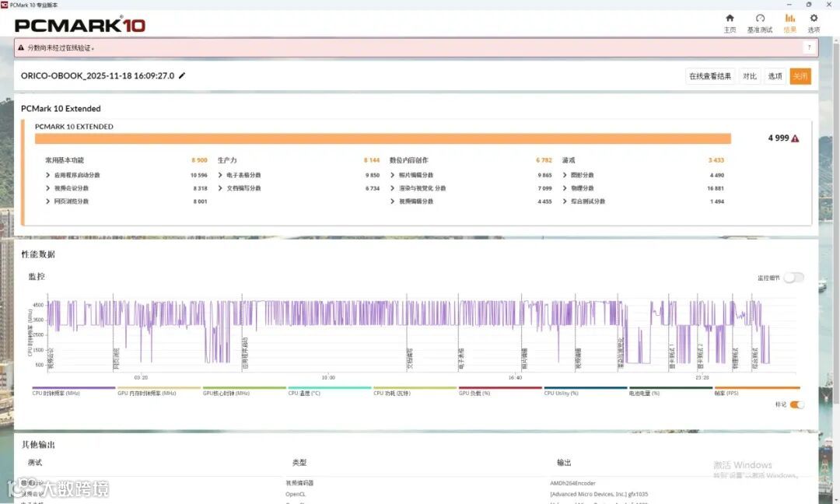The height and width of the screenshot is (504, 840).
Task: Toggle the 标记 markers switch off
Action: click(796, 404)
